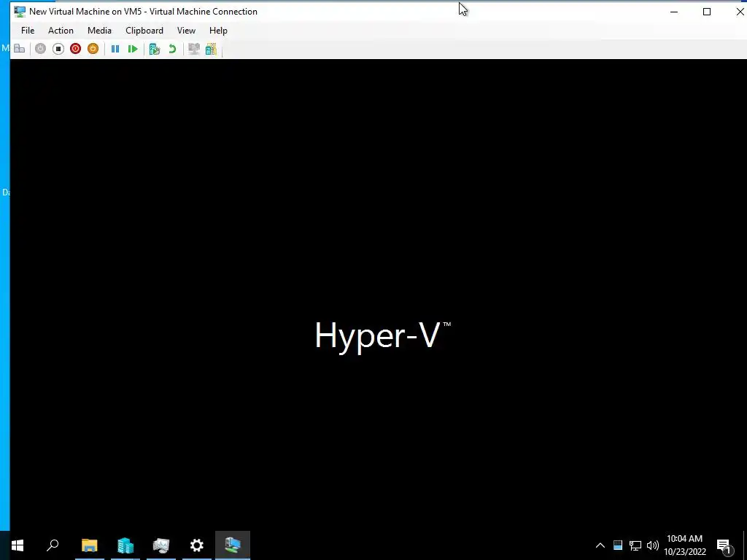Open the File menu
The width and height of the screenshot is (747, 560).
(x=28, y=31)
